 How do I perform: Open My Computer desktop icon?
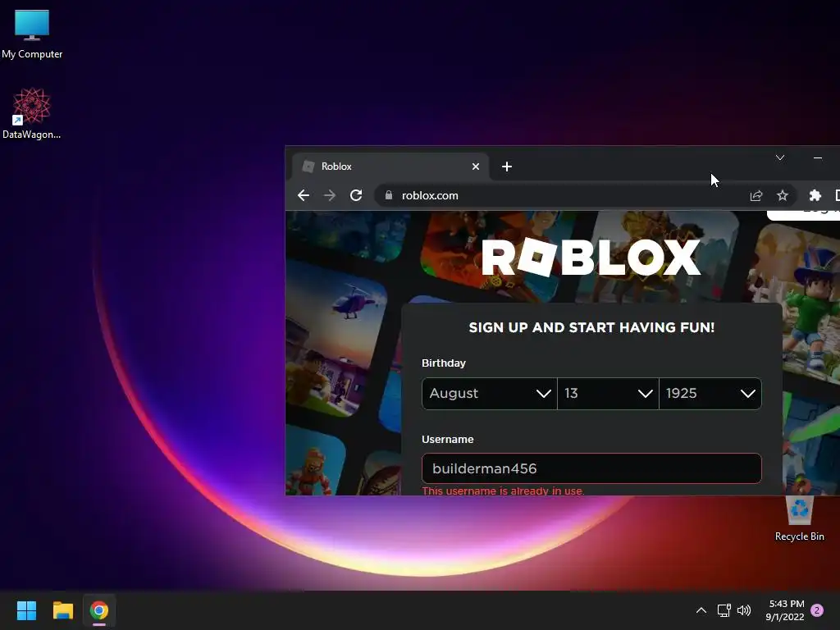pos(32,34)
